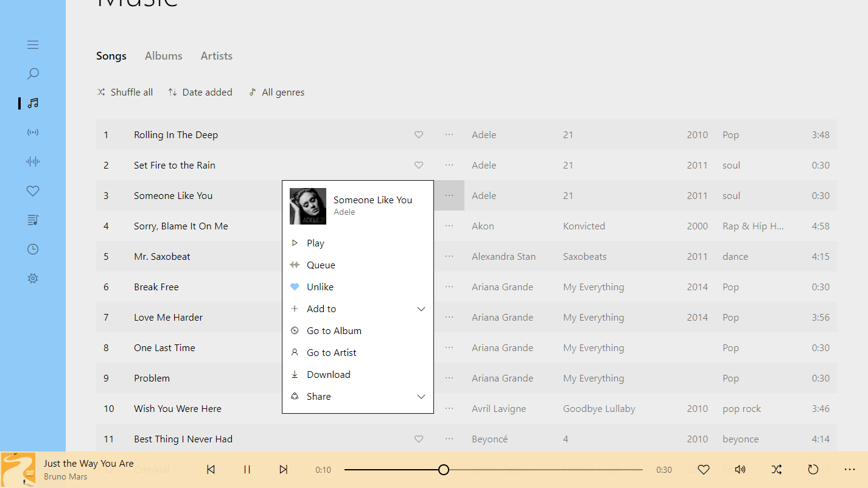Image resolution: width=868 pixels, height=488 pixels.
Task: Open the Date added sort dropdown
Action: [x=200, y=92]
